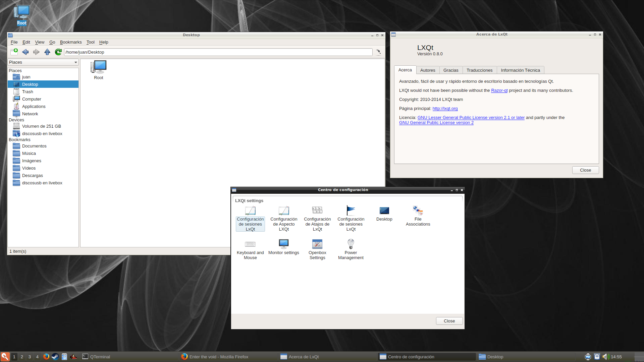This screenshot has width=644, height=362.
Task: Switch to the Autores tab
Action: 428,70
